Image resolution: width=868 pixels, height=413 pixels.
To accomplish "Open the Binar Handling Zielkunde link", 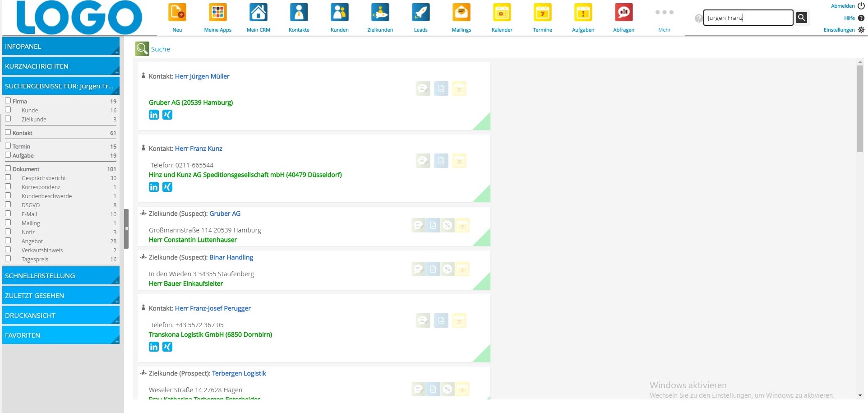I will [x=231, y=257].
